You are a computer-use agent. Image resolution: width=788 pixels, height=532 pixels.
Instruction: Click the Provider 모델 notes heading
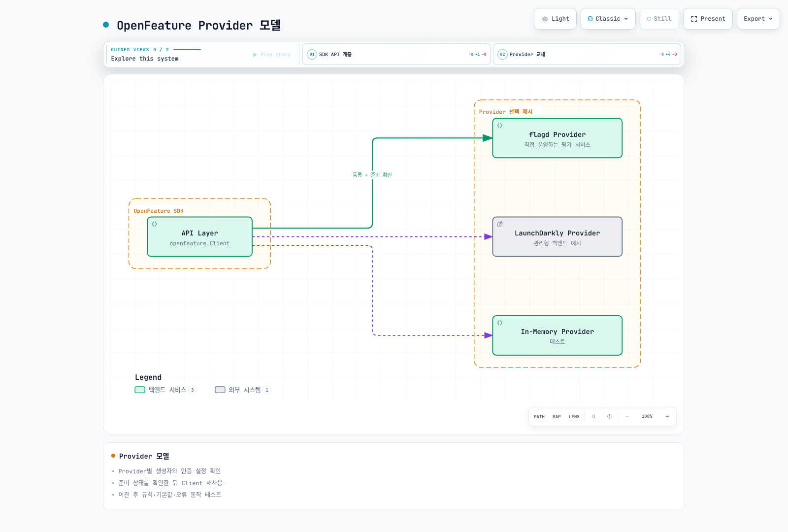[144, 456]
